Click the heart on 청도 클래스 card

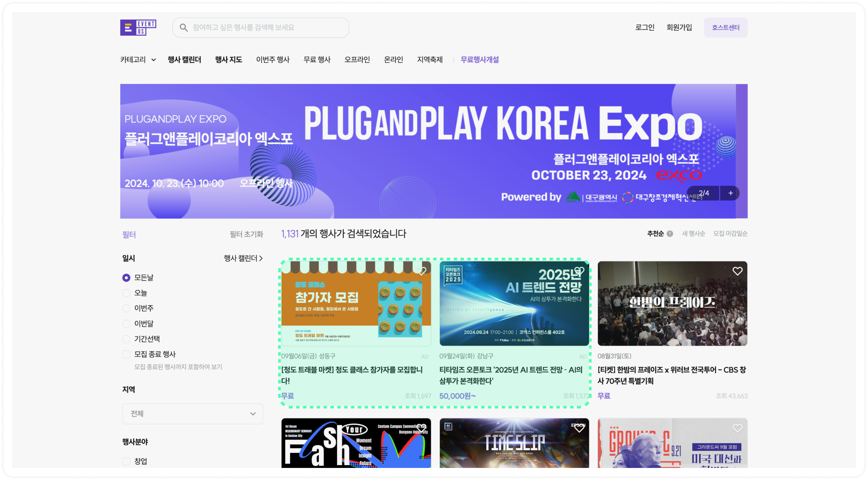coord(421,271)
